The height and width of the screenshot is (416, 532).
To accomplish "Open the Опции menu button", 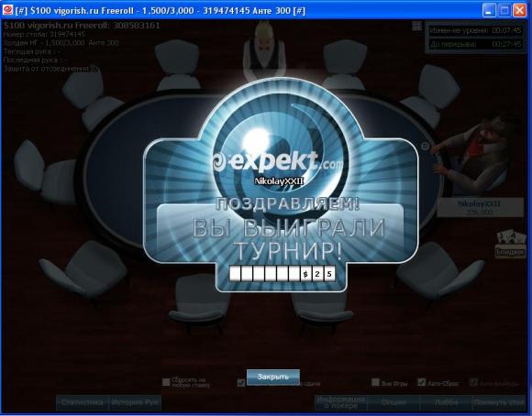I will pos(393,403).
